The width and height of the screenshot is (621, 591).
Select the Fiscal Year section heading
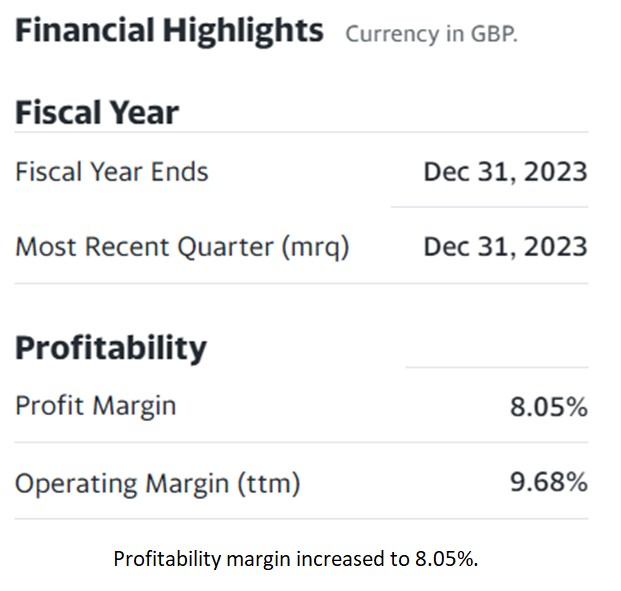96,112
